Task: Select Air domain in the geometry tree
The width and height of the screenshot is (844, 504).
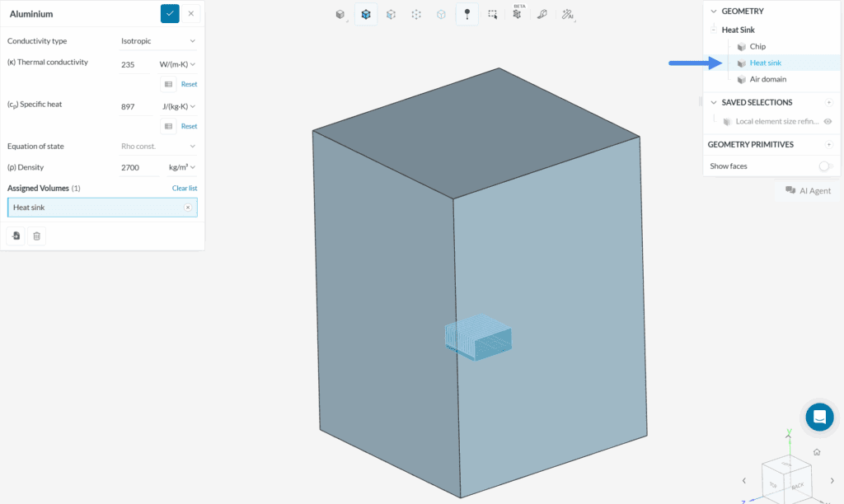Action: click(x=767, y=80)
